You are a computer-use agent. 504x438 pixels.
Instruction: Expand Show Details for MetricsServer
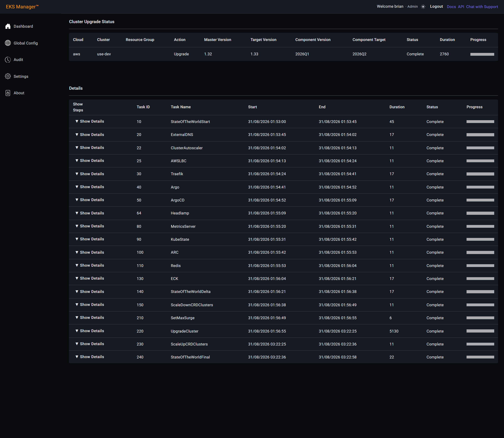90,226
